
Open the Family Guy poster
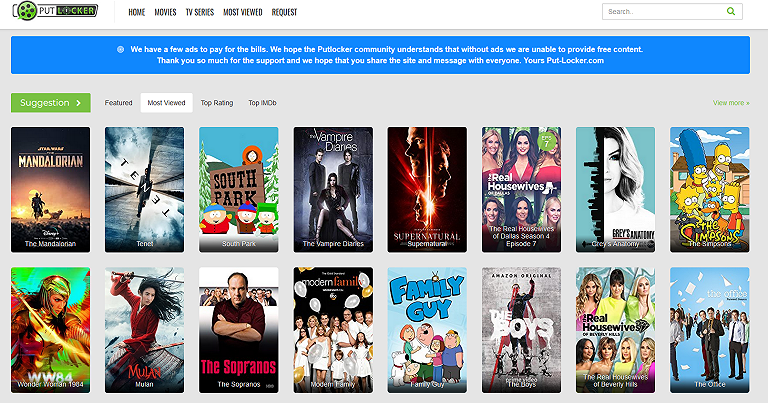coord(426,327)
